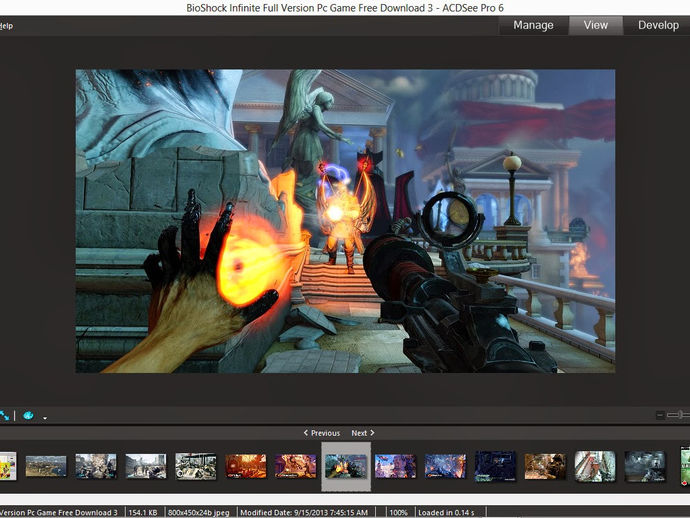Switch to the View mode tab
690x518 pixels.
click(596, 26)
